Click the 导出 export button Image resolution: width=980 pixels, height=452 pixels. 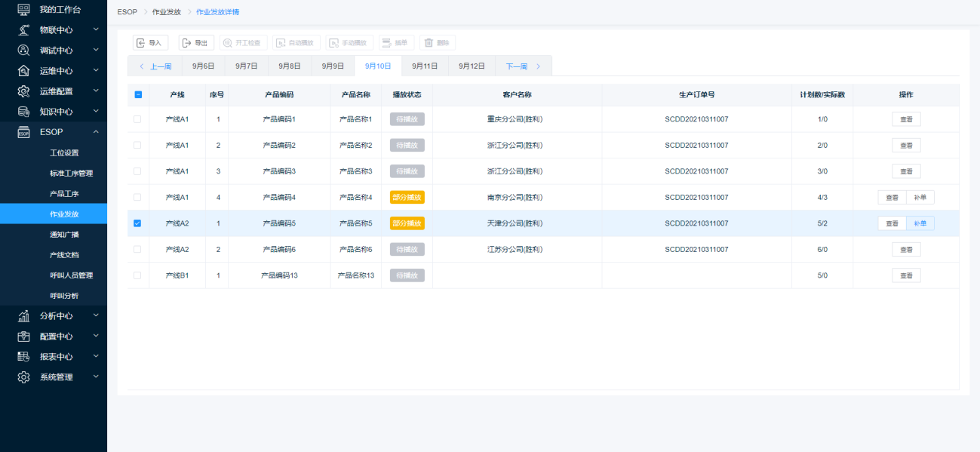coord(195,43)
